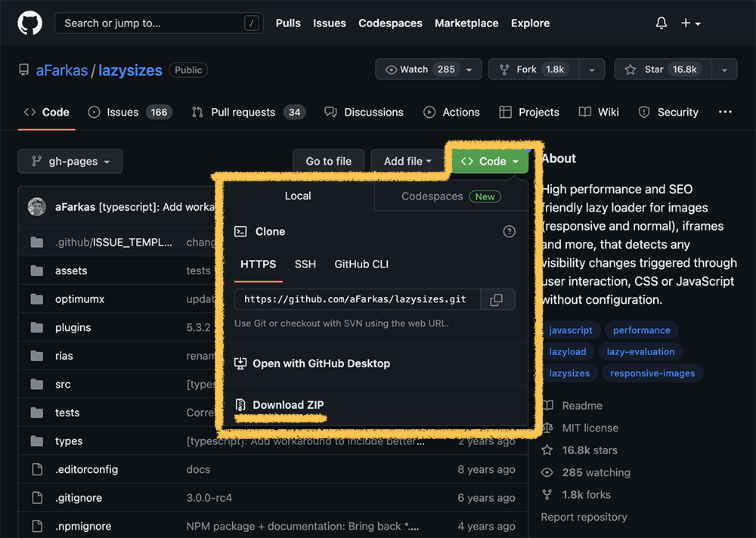This screenshot has height=538, width=756.
Task: Open the notifications bell
Action: point(661,23)
